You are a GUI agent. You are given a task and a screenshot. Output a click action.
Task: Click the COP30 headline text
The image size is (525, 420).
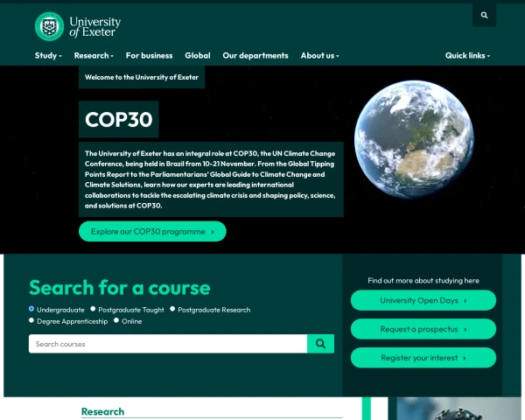pyautogui.click(x=118, y=119)
